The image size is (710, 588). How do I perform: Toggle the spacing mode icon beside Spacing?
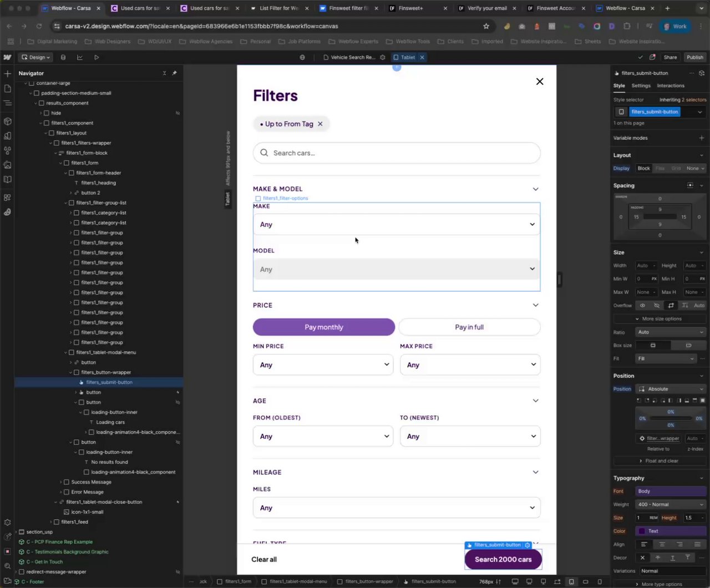tap(690, 185)
